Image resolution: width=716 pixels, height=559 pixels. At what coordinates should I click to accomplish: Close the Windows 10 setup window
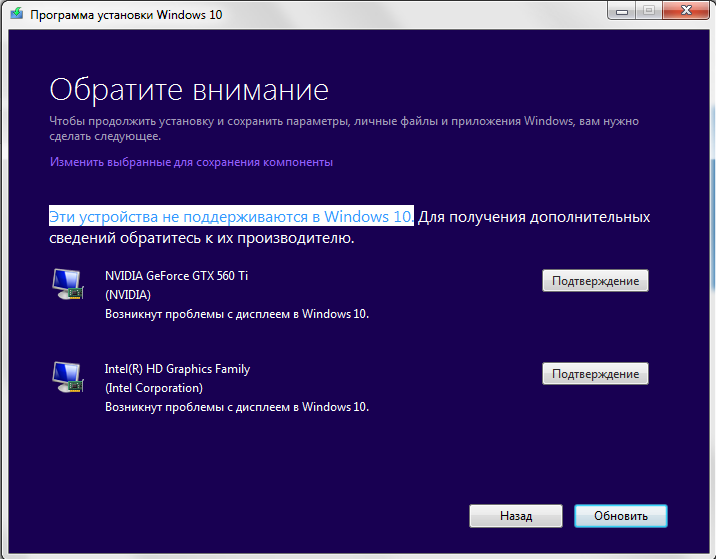click(x=686, y=11)
